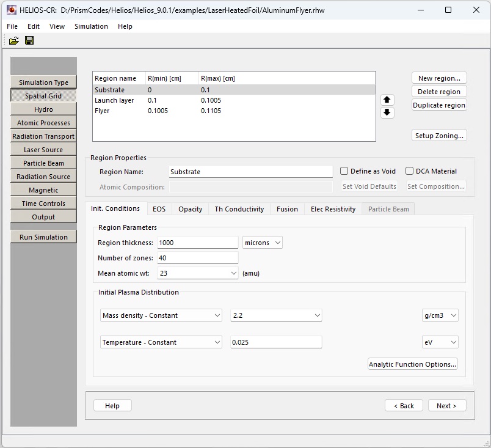Switch to the Opacity tab
The height and width of the screenshot is (448, 491).
(x=190, y=209)
